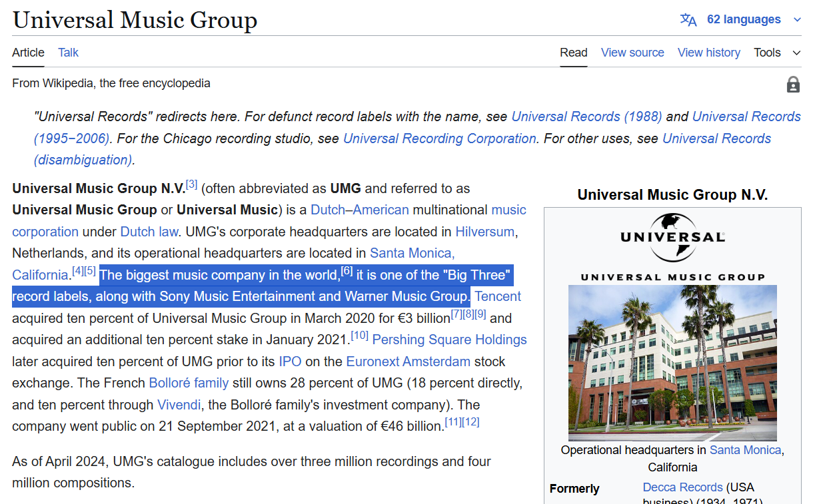
Task: Click citation reference [11]
Action: pyautogui.click(x=453, y=422)
